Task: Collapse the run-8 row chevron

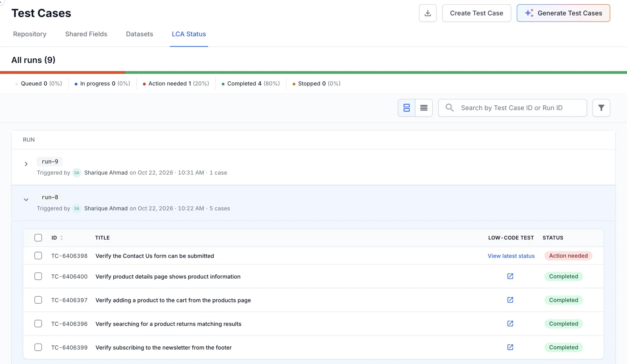Action: pos(26,200)
